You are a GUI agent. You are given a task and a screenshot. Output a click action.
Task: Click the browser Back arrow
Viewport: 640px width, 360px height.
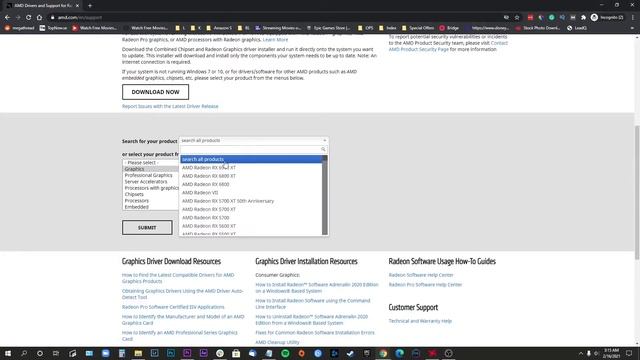coord(7,18)
